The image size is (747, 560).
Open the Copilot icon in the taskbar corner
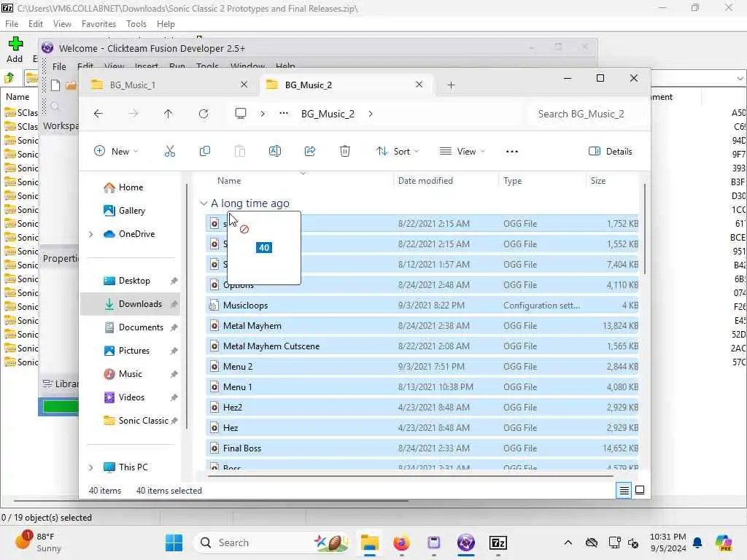pos(724,542)
